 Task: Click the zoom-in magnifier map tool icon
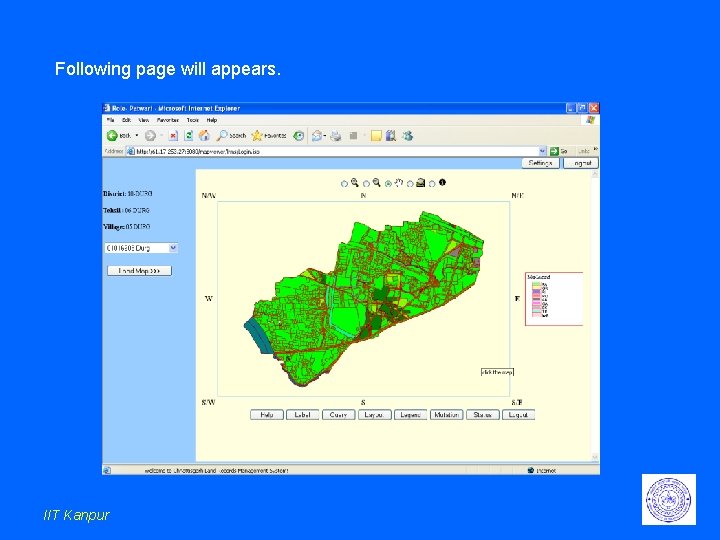pos(354,182)
